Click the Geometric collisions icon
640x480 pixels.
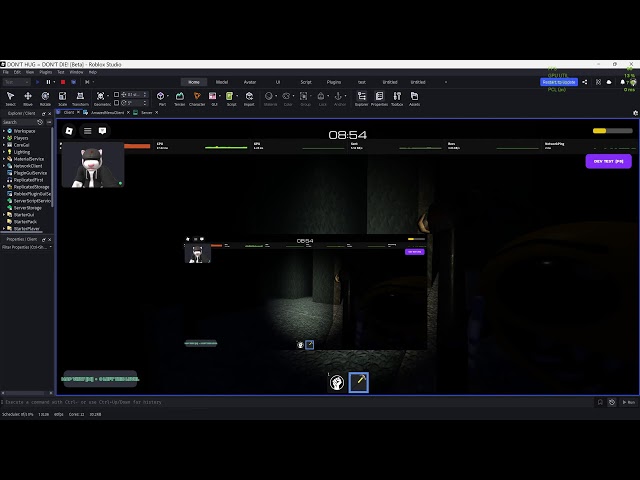point(100,98)
